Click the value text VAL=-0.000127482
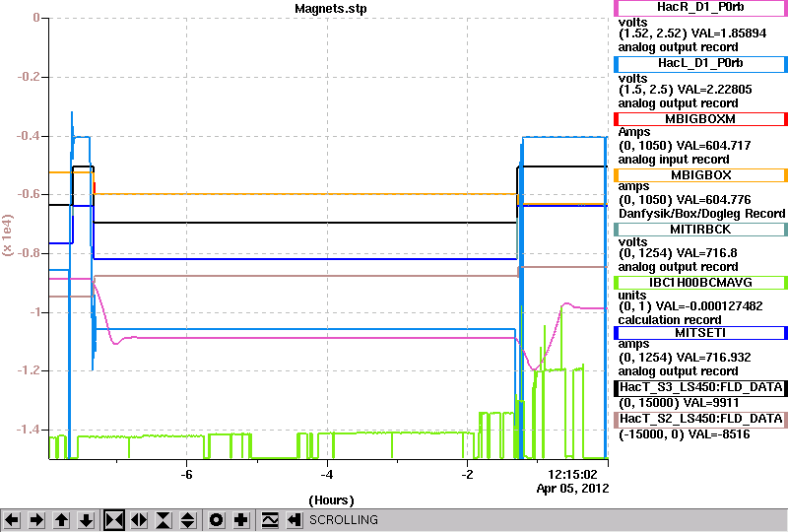Image resolution: width=788 pixels, height=532 pixels. click(709, 306)
